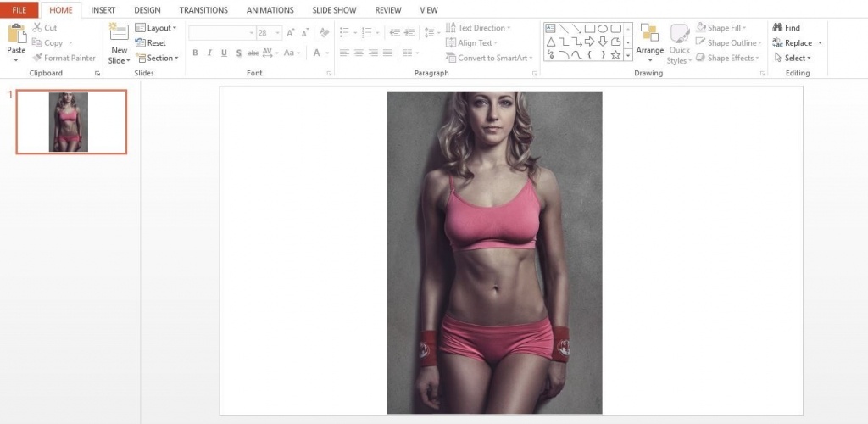Open the ANIMATIONS ribbon tab
The height and width of the screenshot is (424, 868).
tap(270, 10)
